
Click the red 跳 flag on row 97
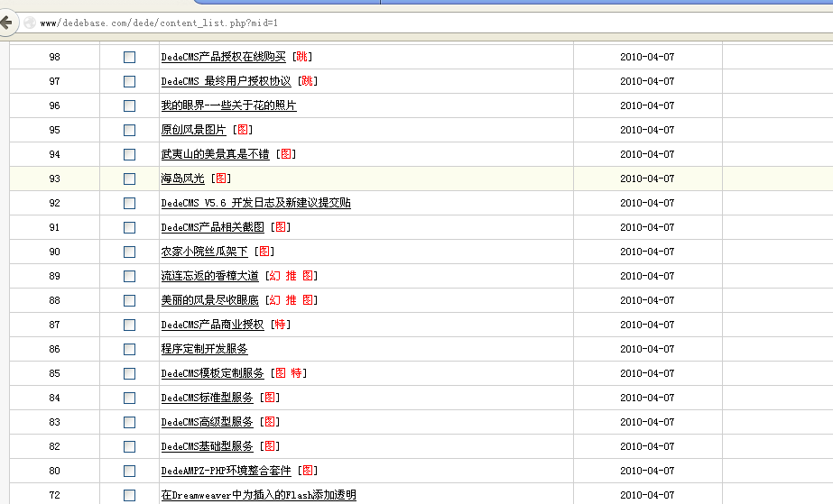pos(307,81)
